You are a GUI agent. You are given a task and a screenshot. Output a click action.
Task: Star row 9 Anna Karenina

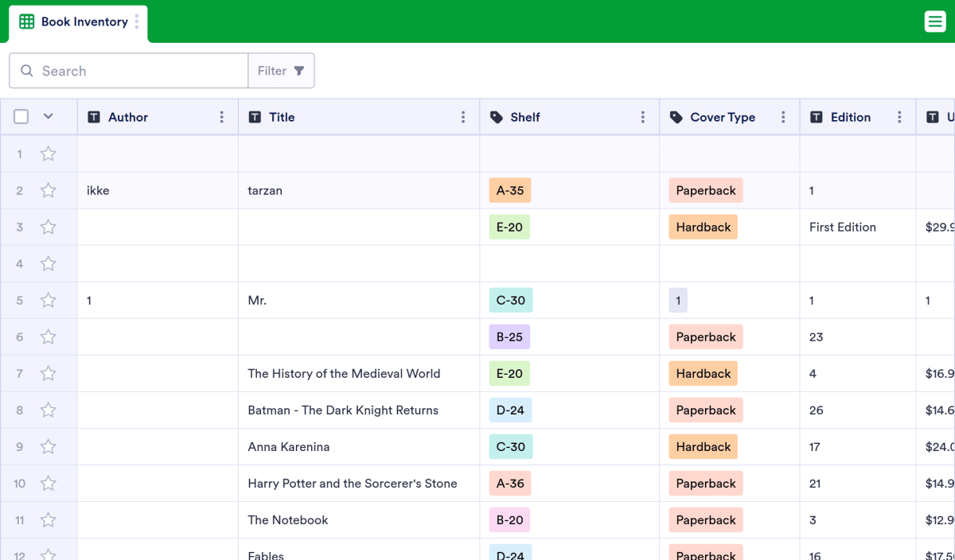(x=49, y=446)
